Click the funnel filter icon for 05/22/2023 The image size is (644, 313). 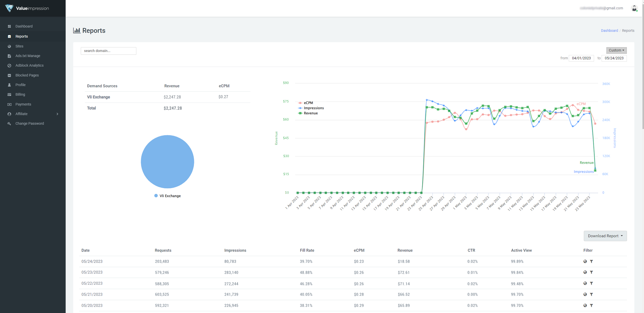coord(591,283)
